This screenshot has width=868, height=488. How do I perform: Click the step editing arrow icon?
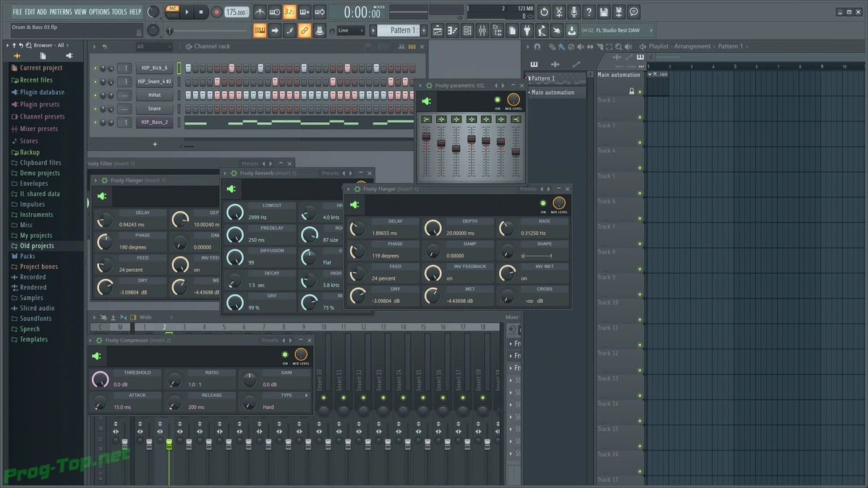point(275,30)
